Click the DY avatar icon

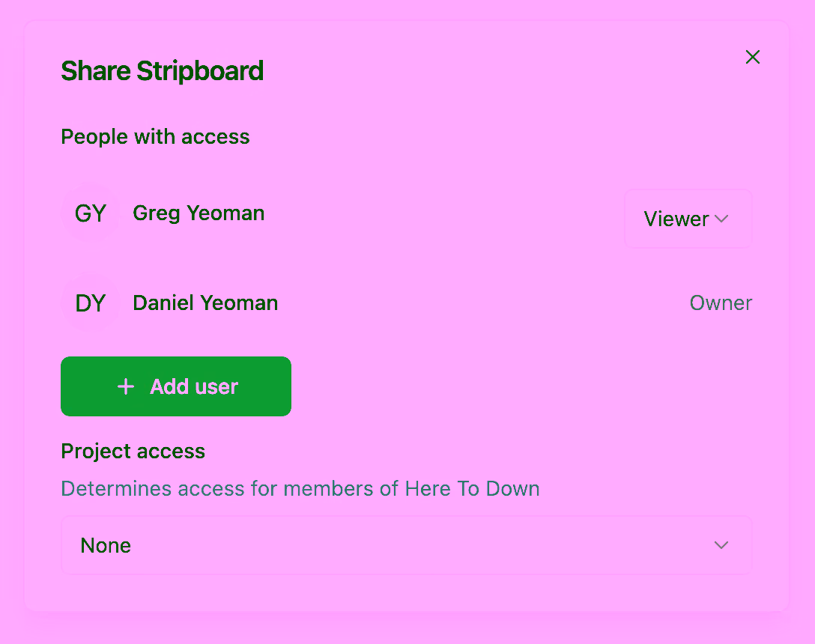91,303
